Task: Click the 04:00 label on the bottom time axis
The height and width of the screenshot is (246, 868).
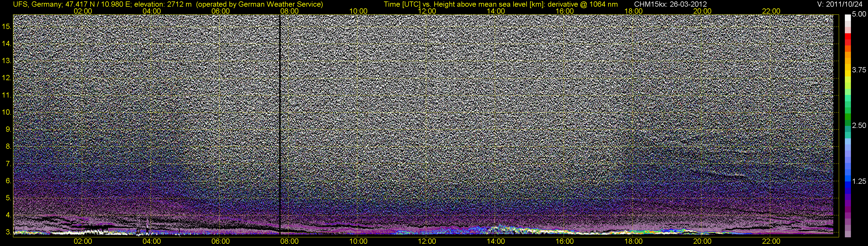Action: click(x=152, y=241)
